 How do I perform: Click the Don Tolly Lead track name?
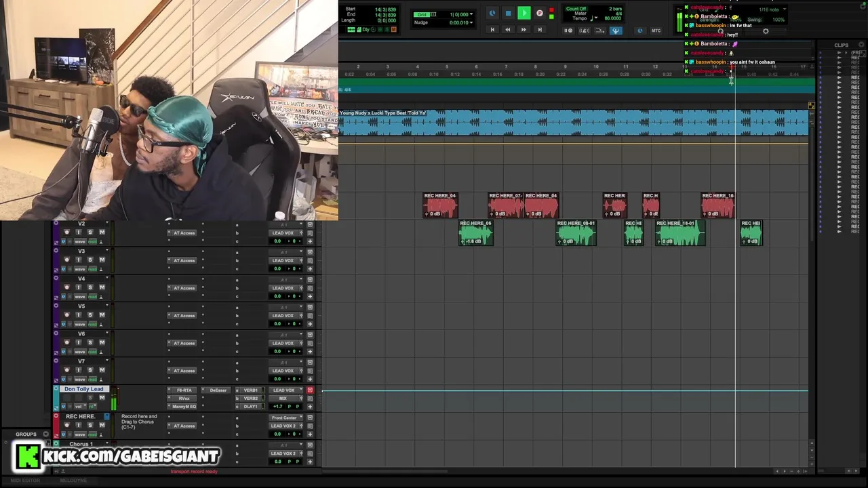tap(84, 389)
